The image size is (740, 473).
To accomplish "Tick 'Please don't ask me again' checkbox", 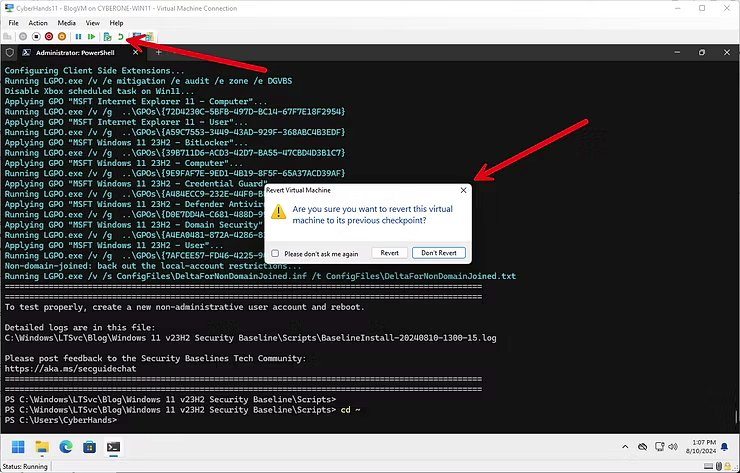I will (275, 253).
